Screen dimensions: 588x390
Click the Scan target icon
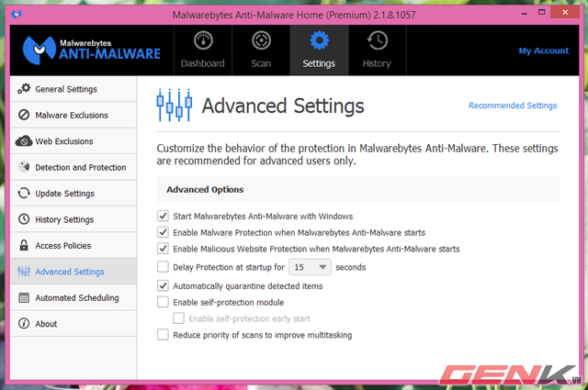[261, 40]
